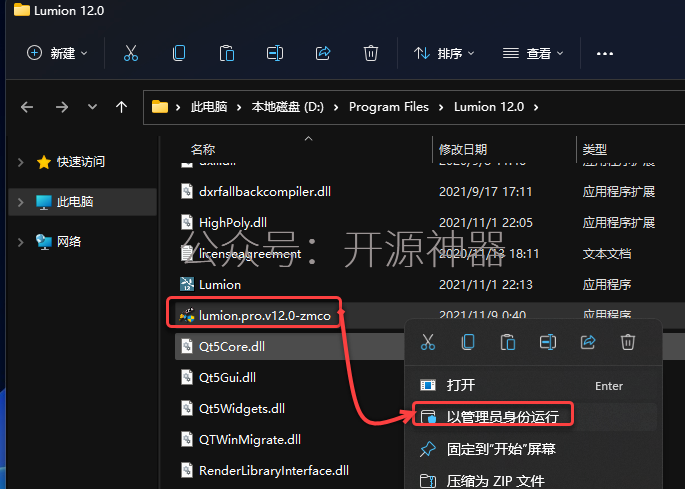Click the Qt5Gui.dll file icon

tap(187, 377)
